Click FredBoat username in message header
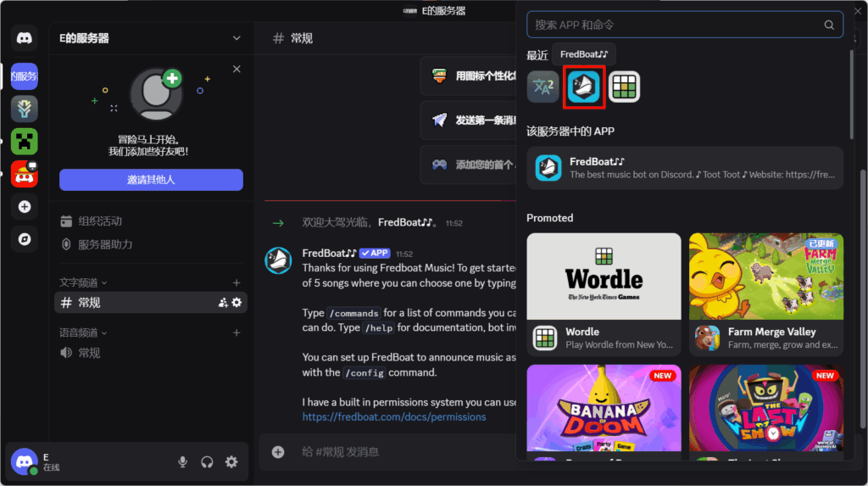The width and height of the screenshot is (868, 486). click(329, 254)
